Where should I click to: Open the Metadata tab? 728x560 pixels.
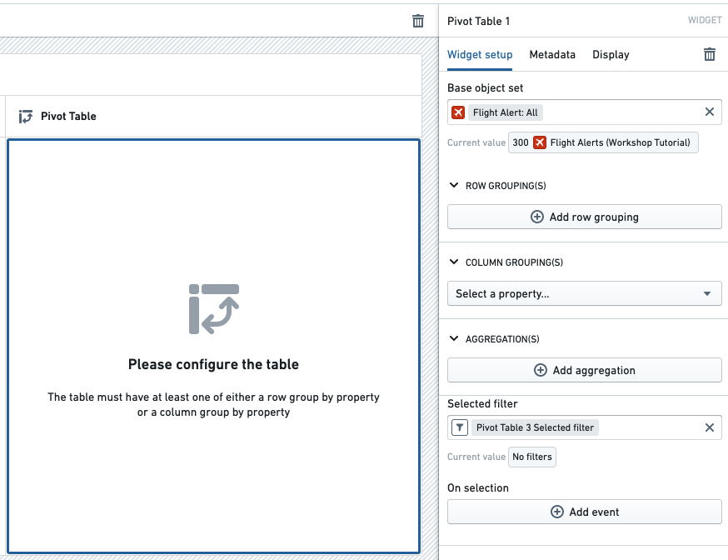click(x=552, y=55)
